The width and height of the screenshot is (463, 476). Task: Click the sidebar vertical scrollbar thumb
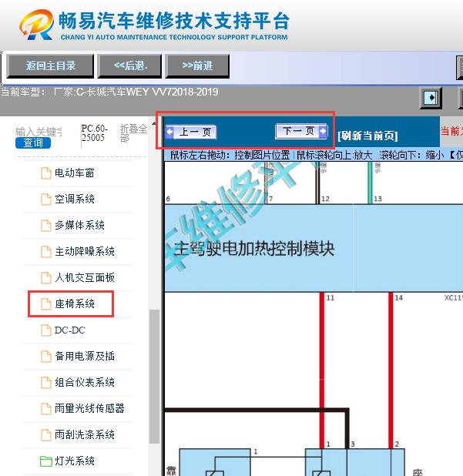click(x=154, y=377)
